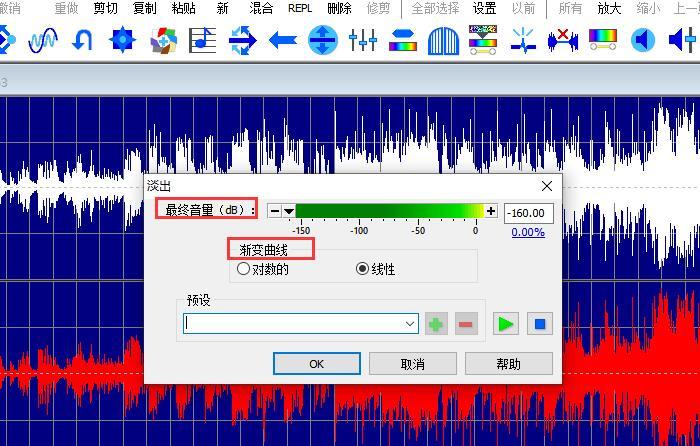Click 重做 in the toolbar
700x446 pixels.
point(66,8)
